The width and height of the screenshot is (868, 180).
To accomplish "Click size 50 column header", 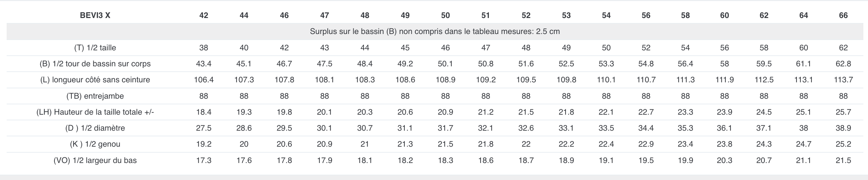I will point(445,15).
